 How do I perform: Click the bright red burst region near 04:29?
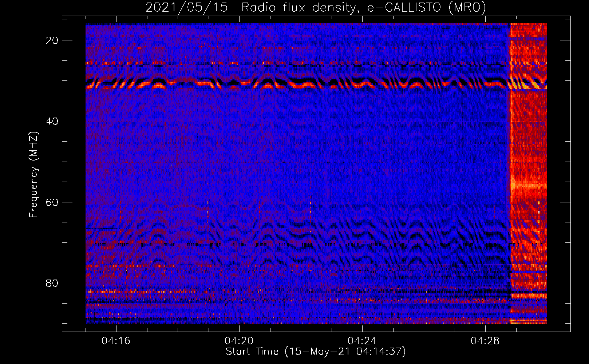coord(528,174)
